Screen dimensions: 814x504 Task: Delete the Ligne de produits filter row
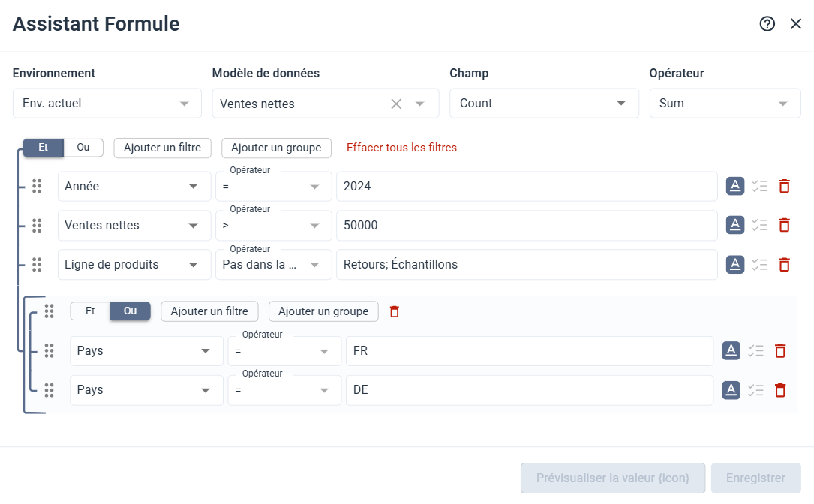[785, 265]
